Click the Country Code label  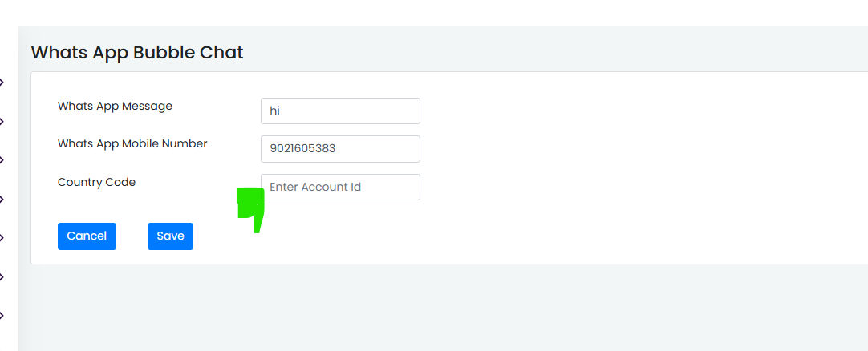pyautogui.click(x=96, y=182)
